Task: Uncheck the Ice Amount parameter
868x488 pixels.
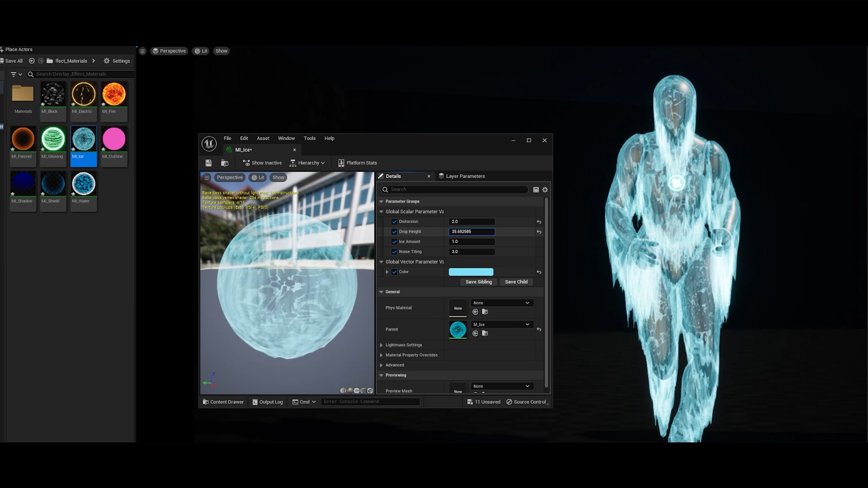Action: [395, 241]
